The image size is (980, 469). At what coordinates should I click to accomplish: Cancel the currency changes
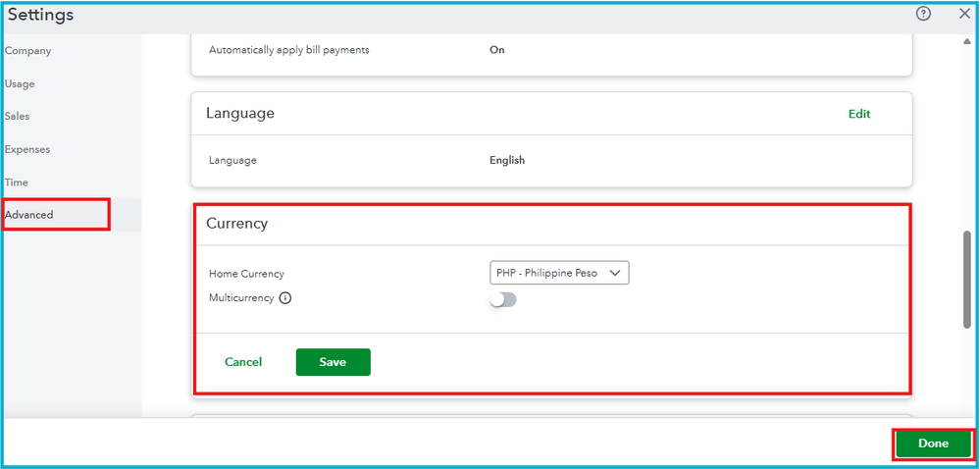pyautogui.click(x=243, y=362)
